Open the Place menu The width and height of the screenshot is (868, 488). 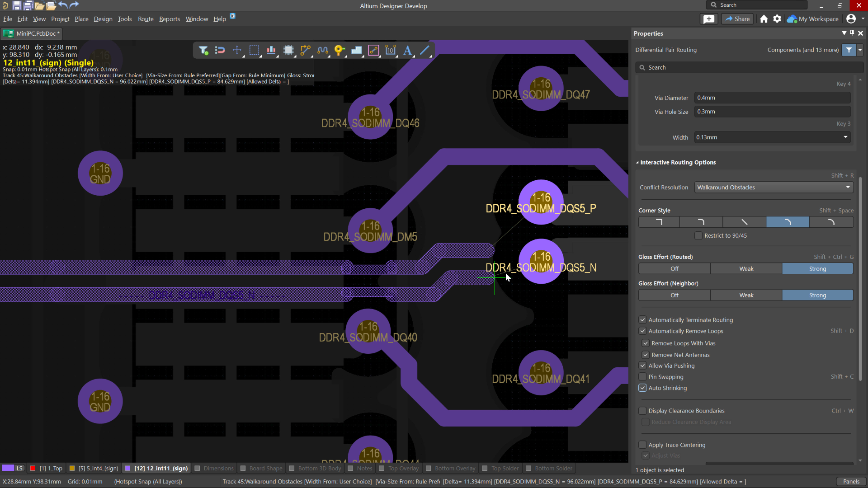[81, 19]
